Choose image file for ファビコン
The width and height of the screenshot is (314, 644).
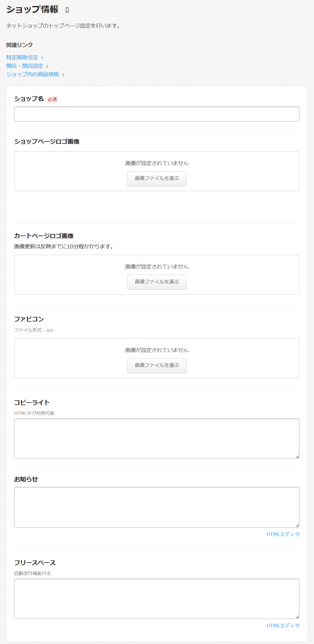(x=157, y=365)
